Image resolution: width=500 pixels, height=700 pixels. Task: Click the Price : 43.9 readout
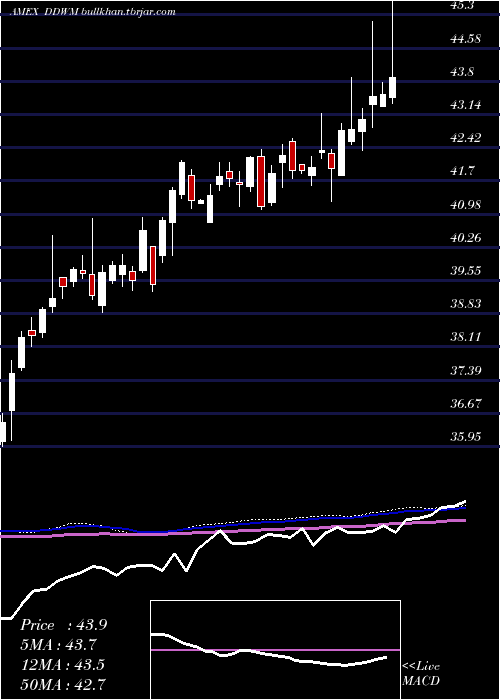63,625
